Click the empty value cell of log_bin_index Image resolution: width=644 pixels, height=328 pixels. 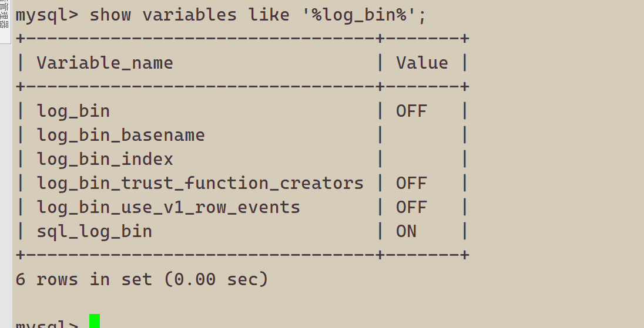tap(422, 160)
